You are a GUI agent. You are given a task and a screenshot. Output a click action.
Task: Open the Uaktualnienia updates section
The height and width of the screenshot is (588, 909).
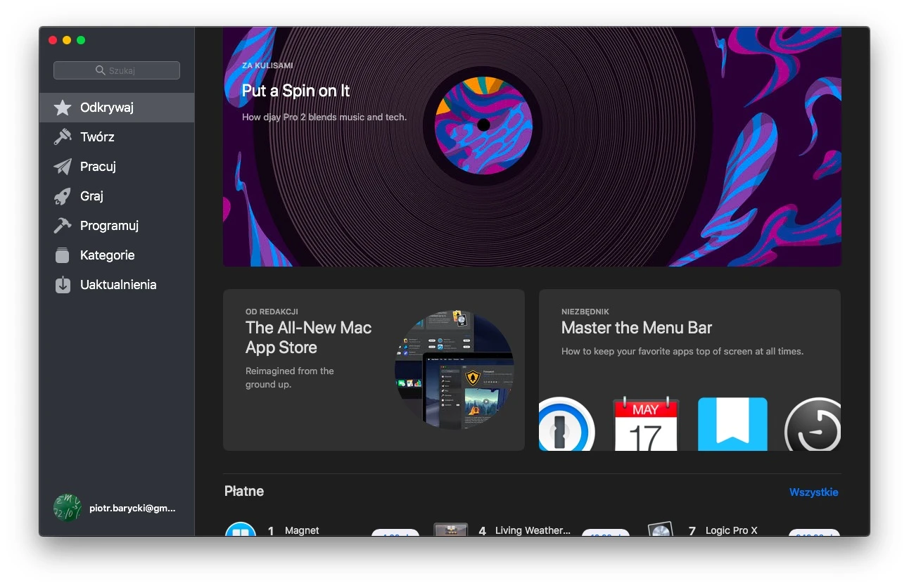pos(117,285)
